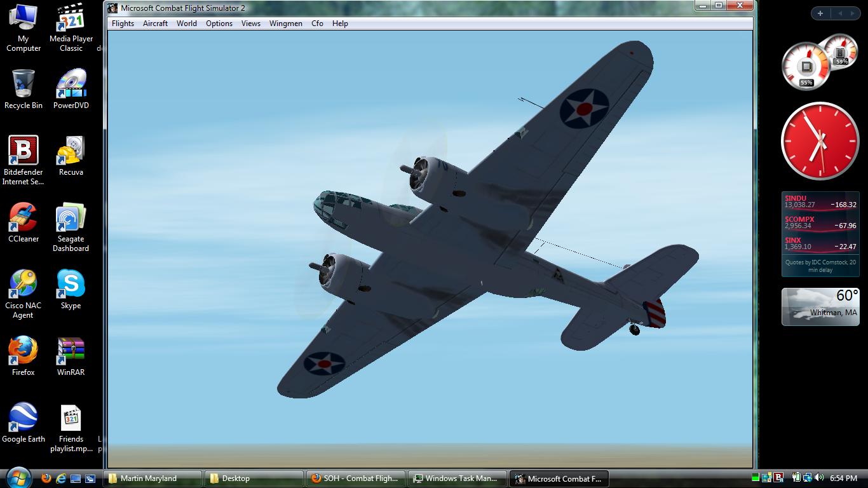868x488 pixels.
Task: Switch to Martin Maryland taskbar folder
Action: tap(151, 478)
